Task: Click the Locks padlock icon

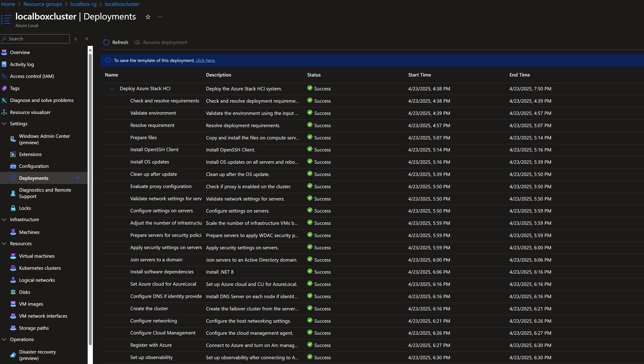Action: pyautogui.click(x=13, y=208)
